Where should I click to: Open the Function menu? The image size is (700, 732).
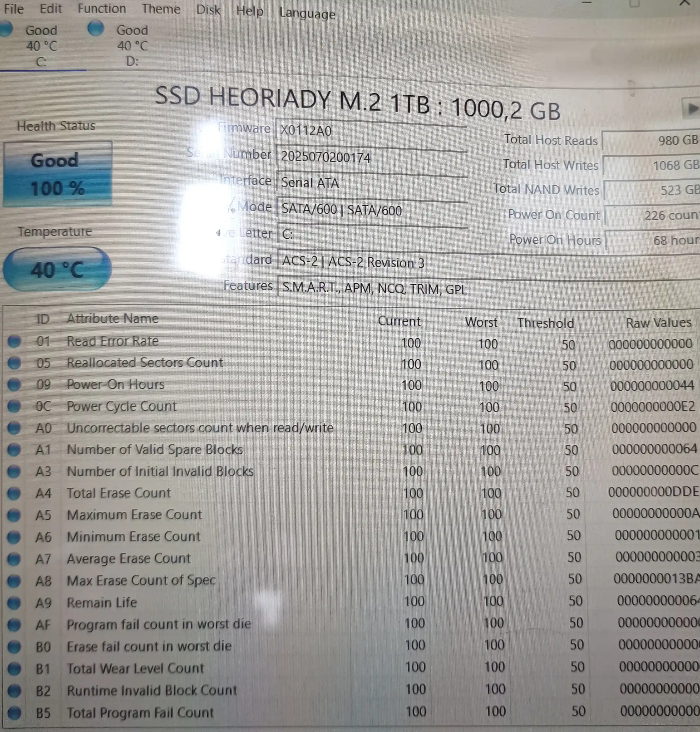101,8
